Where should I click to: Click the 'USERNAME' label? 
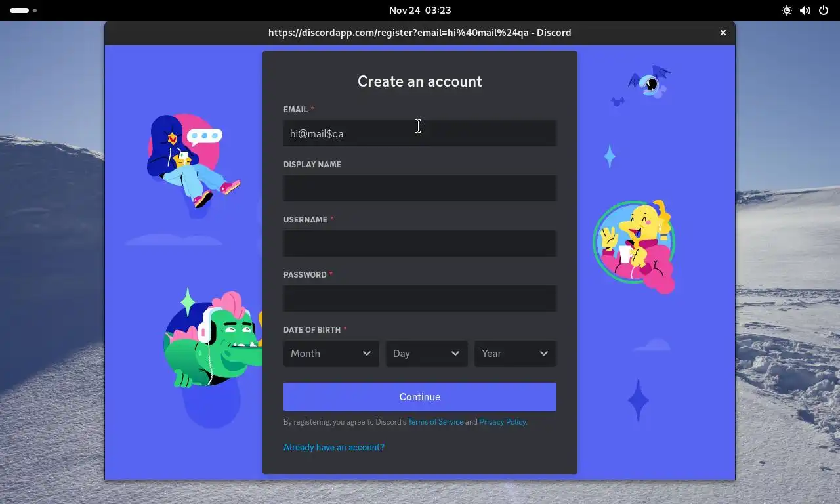click(306, 219)
